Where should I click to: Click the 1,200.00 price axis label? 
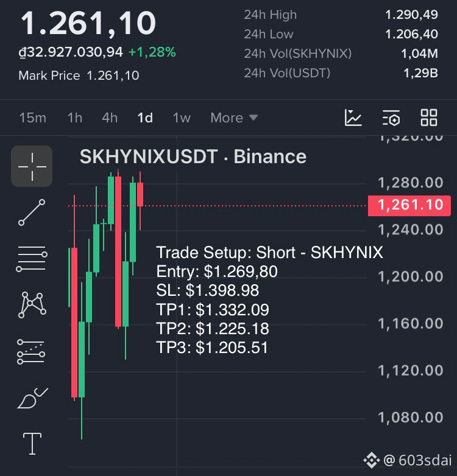pyautogui.click(x=411, y=276)
